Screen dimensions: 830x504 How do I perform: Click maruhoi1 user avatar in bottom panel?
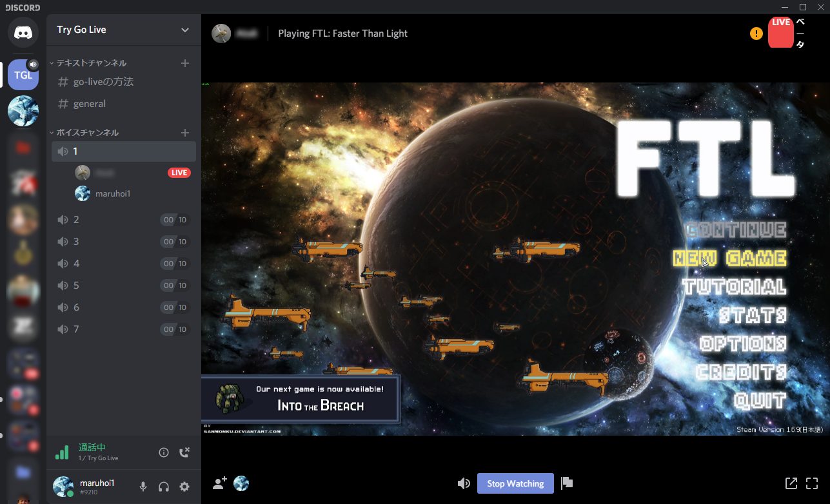tap(63, 487)
